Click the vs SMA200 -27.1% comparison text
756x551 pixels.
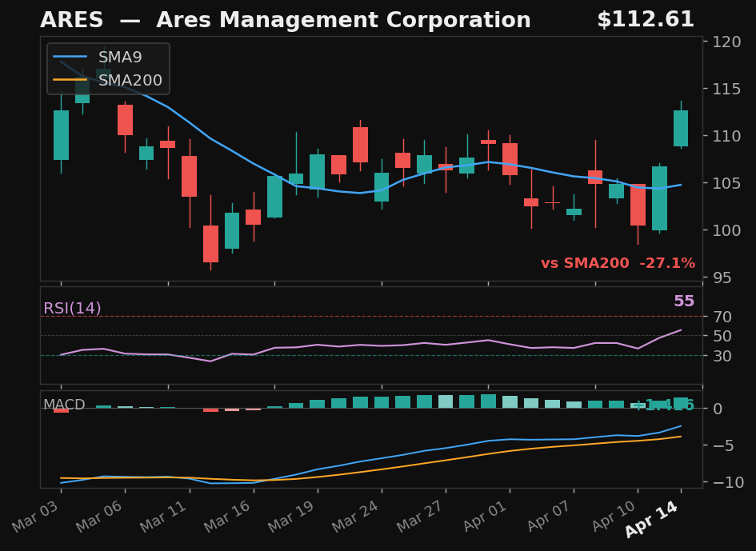point(620,262)
